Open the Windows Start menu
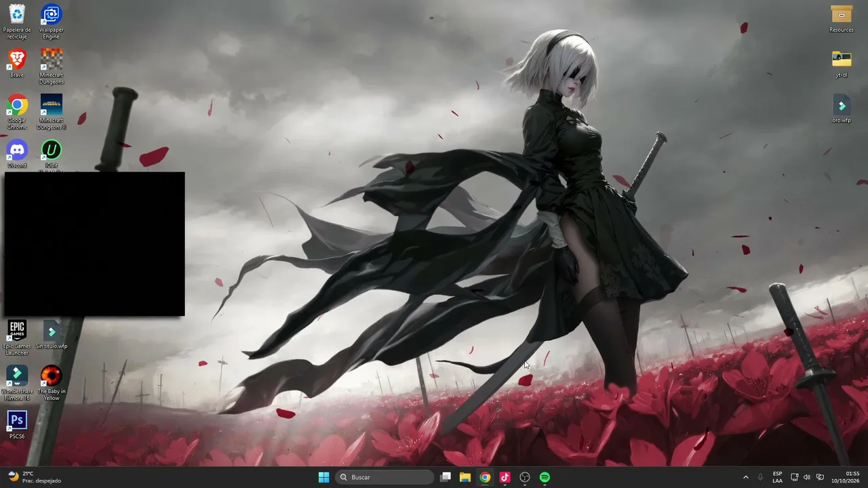The width and height of the screenshot is (868, 488). [x=323, y=477]
